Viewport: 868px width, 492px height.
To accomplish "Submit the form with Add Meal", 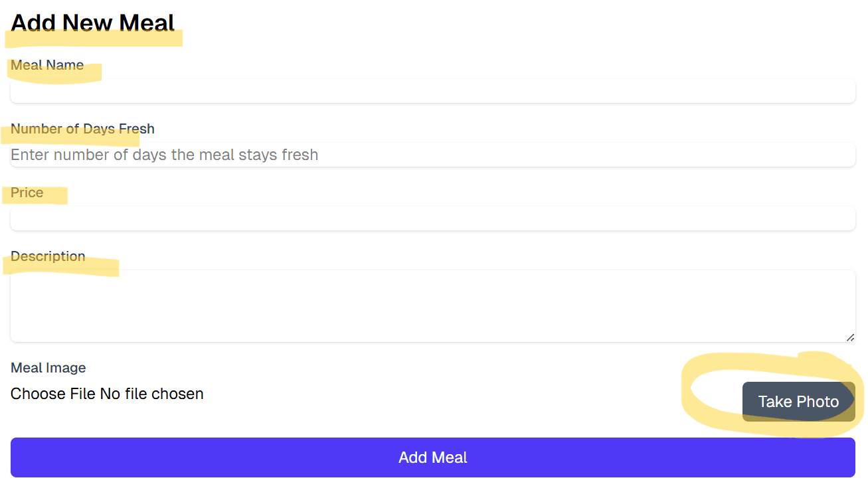I will point(432,457).
